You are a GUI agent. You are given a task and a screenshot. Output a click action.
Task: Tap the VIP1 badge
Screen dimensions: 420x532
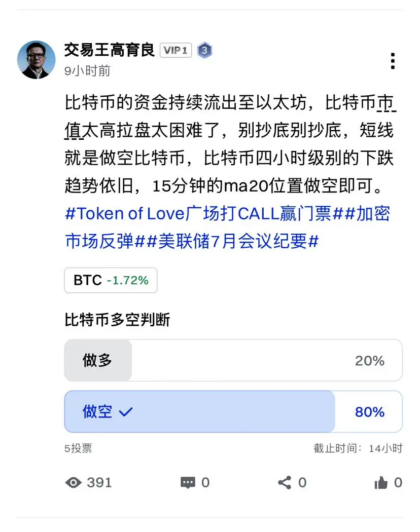pyautogui.click(x=176, y=50)
